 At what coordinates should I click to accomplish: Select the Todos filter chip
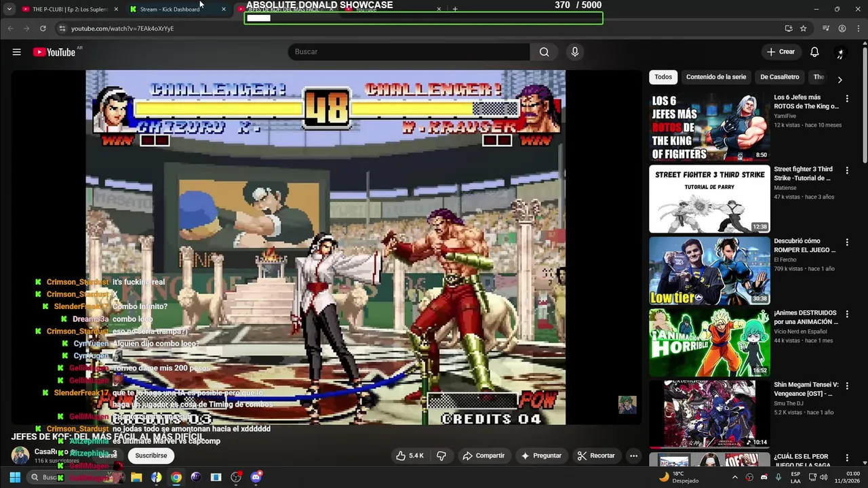click(663, 77)
